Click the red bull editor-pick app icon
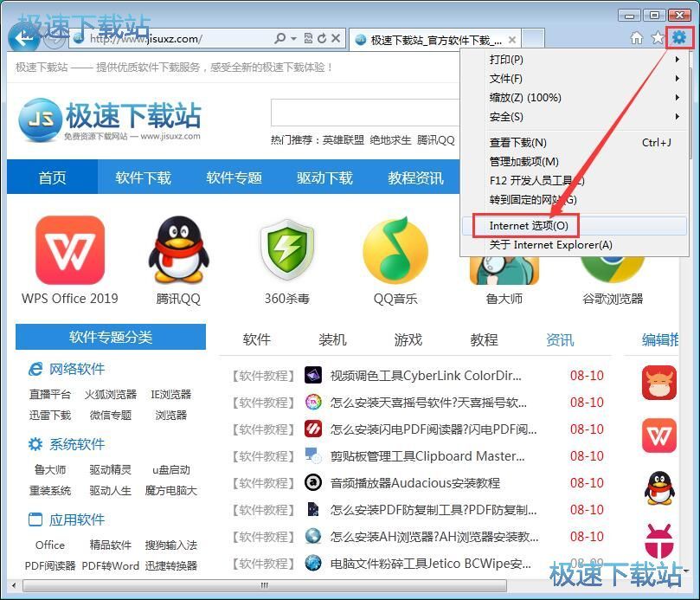 [659, 383]
